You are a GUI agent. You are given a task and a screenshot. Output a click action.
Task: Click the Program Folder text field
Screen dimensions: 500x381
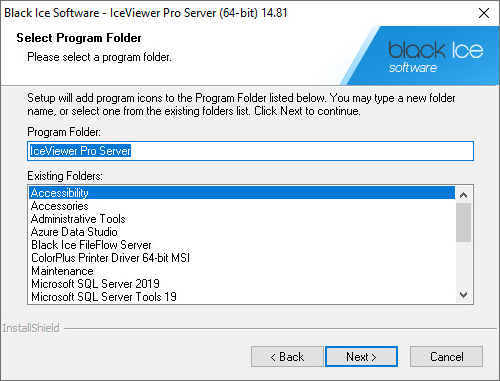click(250, 151)
